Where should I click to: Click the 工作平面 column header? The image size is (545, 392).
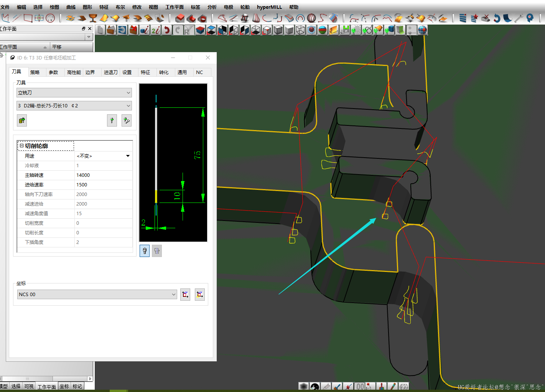(x=25, y=47)
